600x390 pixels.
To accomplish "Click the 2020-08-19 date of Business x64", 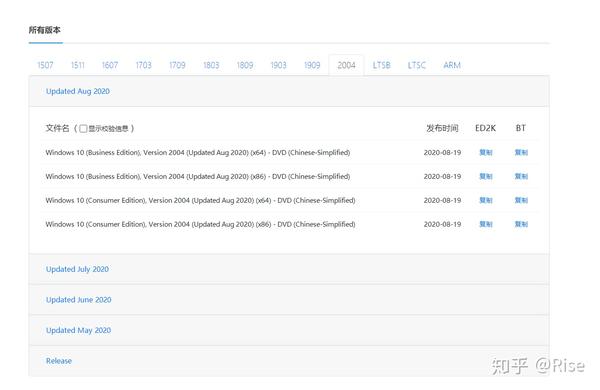I will [442, 152].
